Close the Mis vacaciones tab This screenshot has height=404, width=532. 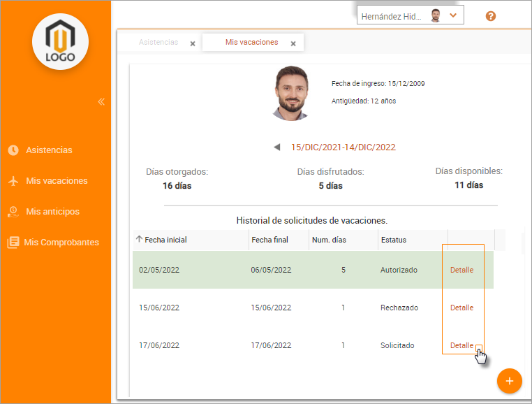(x=293, y=43)
